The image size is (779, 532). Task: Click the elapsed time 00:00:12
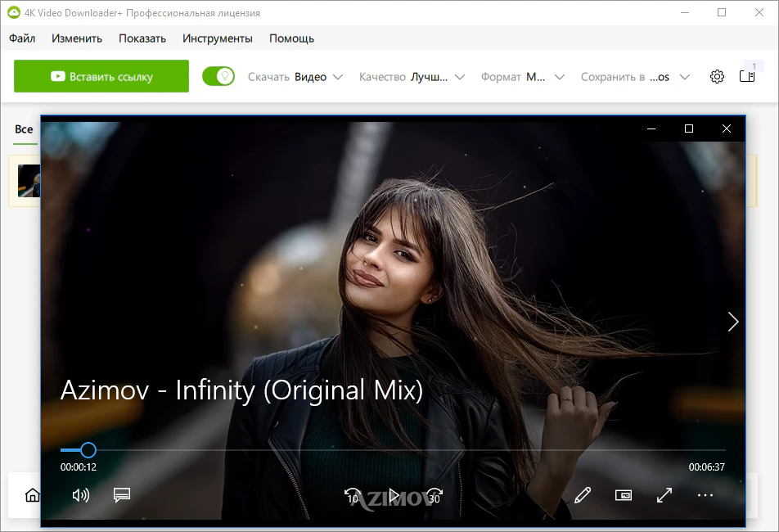pos(79,467)
